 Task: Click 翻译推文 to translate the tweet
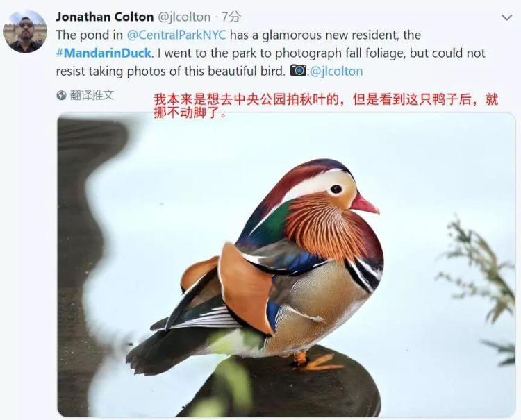coord(92,95)
